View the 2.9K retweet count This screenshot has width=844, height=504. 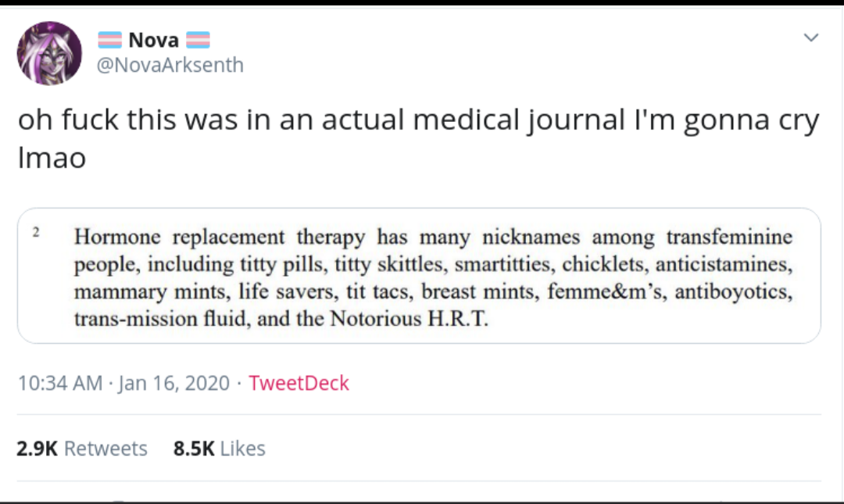(38, 449)
